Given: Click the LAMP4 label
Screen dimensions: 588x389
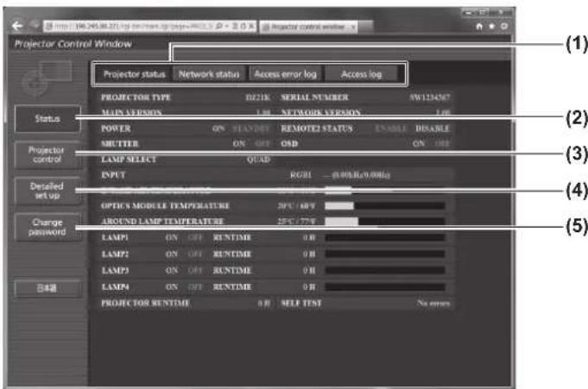Looking at the screenshot, I should point(115,287).
